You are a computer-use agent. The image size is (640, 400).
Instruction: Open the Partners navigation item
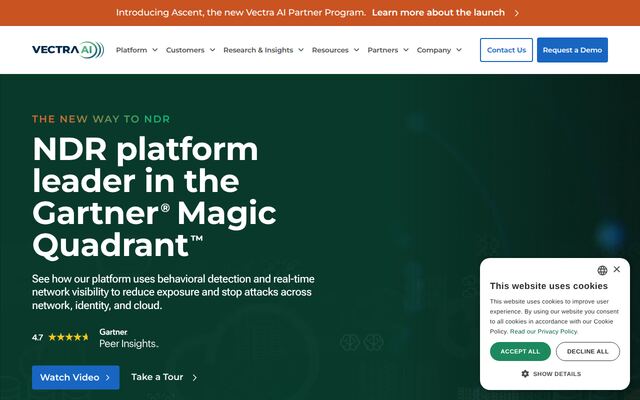point(382,50)
